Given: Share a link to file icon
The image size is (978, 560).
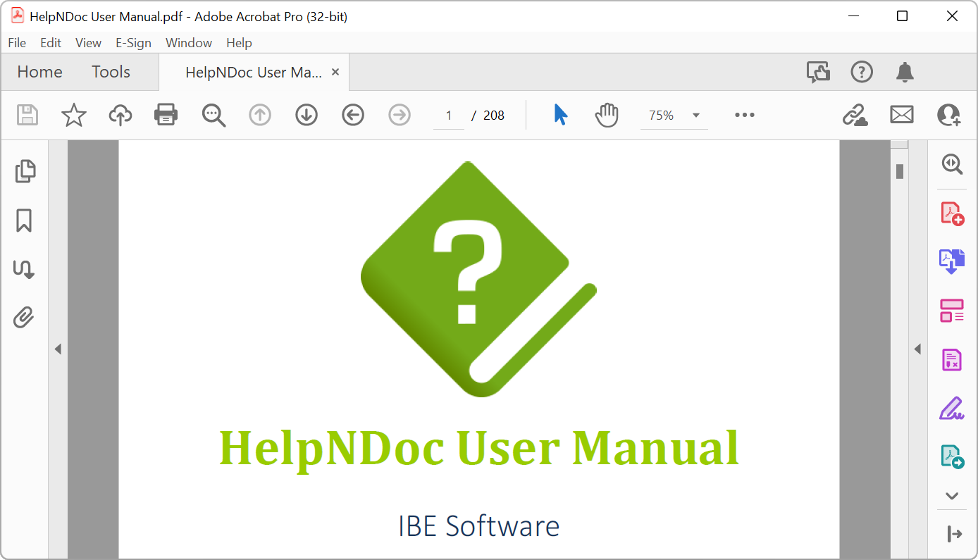Looking at the screenshot, I should 855,115.
